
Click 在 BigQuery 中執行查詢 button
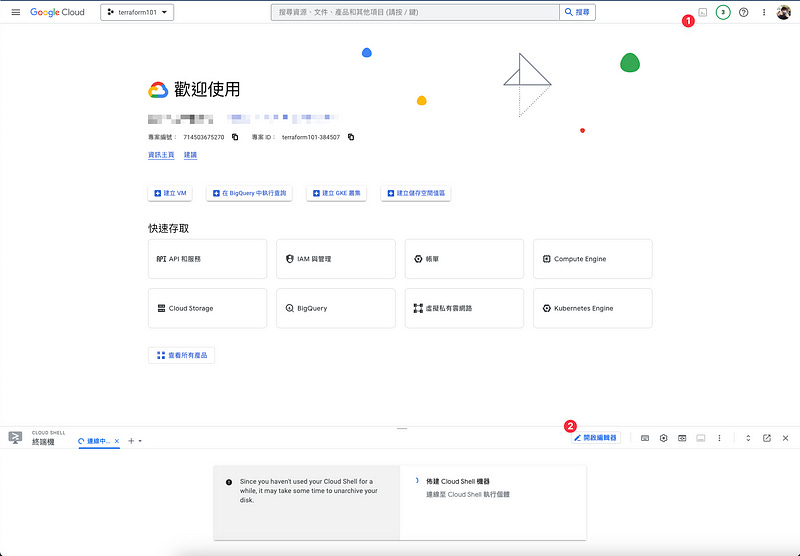(249, 193)
